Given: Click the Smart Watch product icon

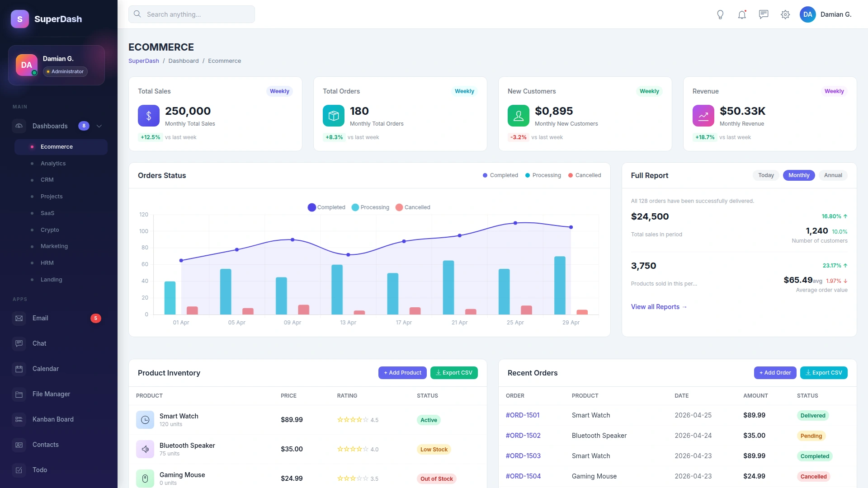Looking at the screenshot, I should [145, 420].
